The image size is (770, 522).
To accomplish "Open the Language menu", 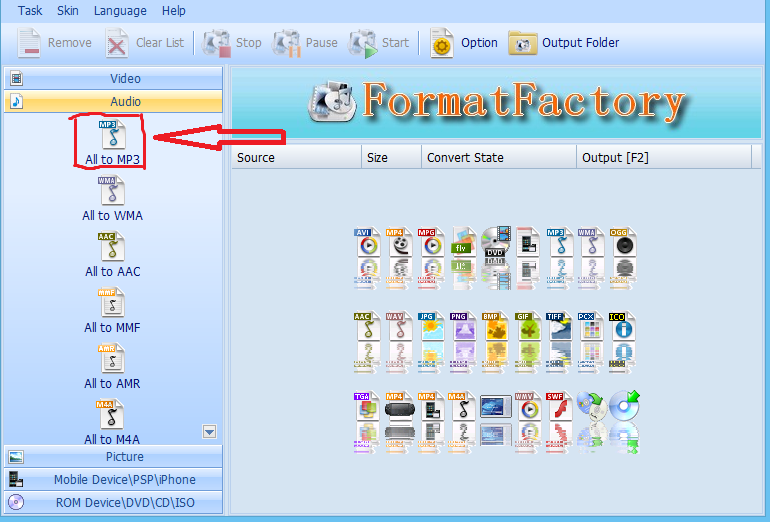I will coord(120,10).
